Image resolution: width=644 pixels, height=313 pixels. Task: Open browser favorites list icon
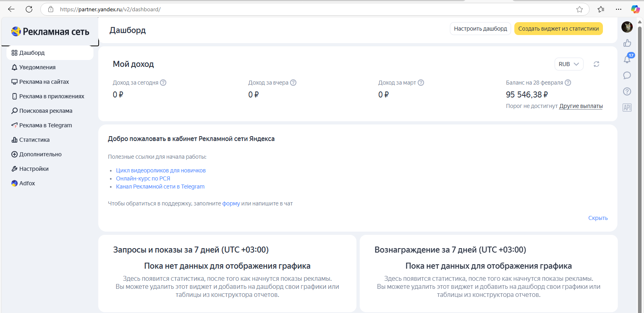(x=601, y=9)
